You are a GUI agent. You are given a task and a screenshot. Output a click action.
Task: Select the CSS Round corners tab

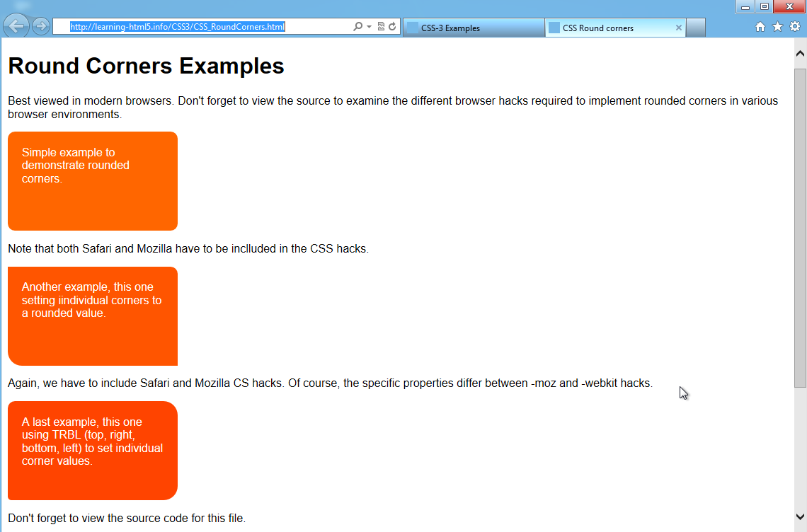615,28
